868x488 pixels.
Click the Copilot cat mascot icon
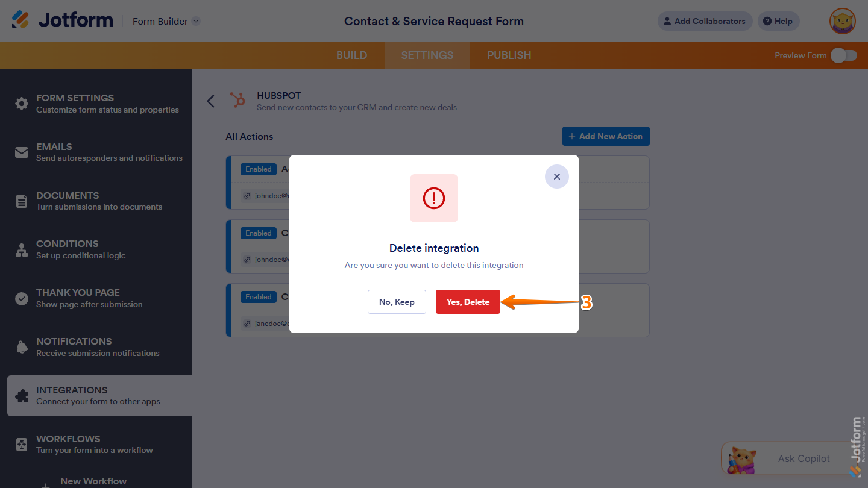pos(740,459)
